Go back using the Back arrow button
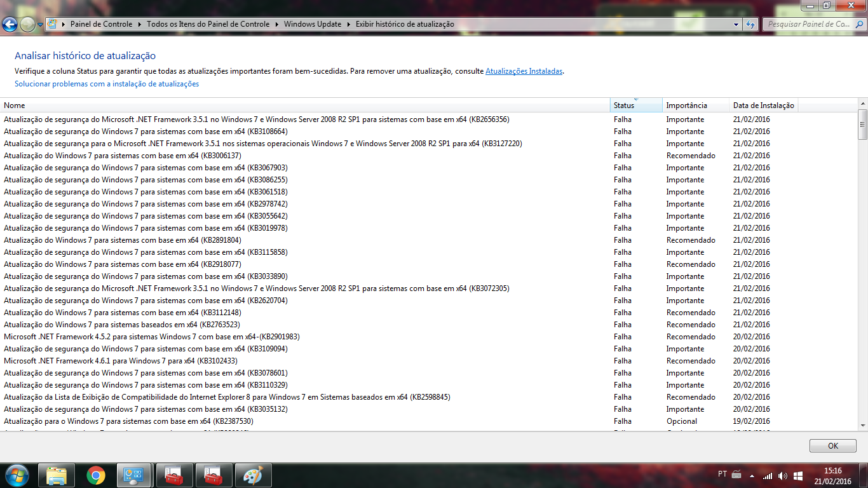 pos(10,24)
